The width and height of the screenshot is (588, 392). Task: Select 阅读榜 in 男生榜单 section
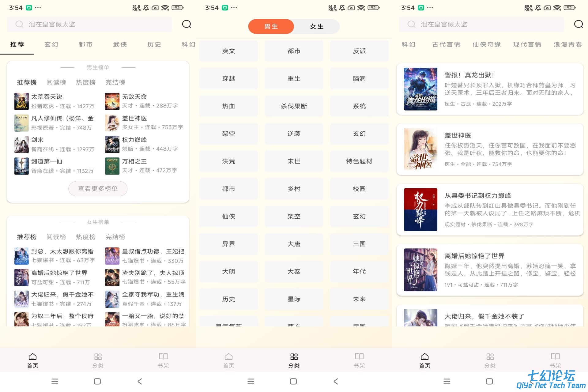pos(56,82)
